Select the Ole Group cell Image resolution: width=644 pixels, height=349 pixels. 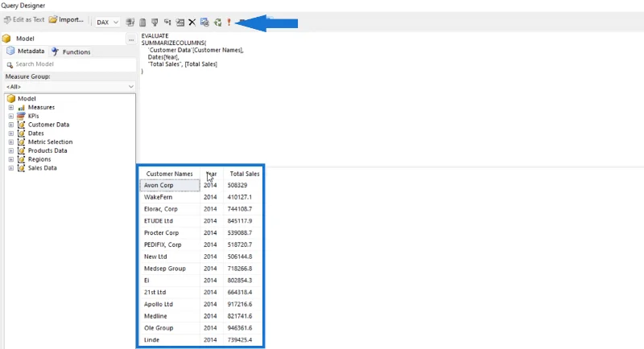coord(170,328)
